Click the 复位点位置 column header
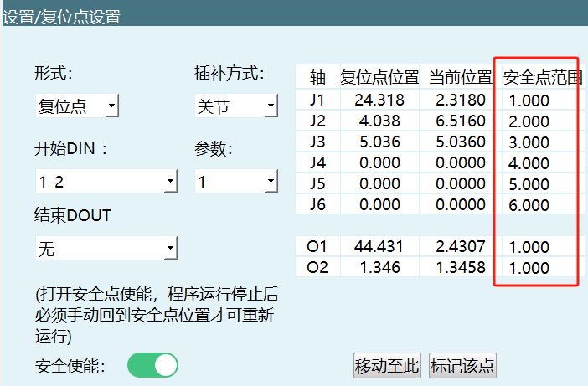This screenshot has height=386, width=588. (x=379, y=77)
